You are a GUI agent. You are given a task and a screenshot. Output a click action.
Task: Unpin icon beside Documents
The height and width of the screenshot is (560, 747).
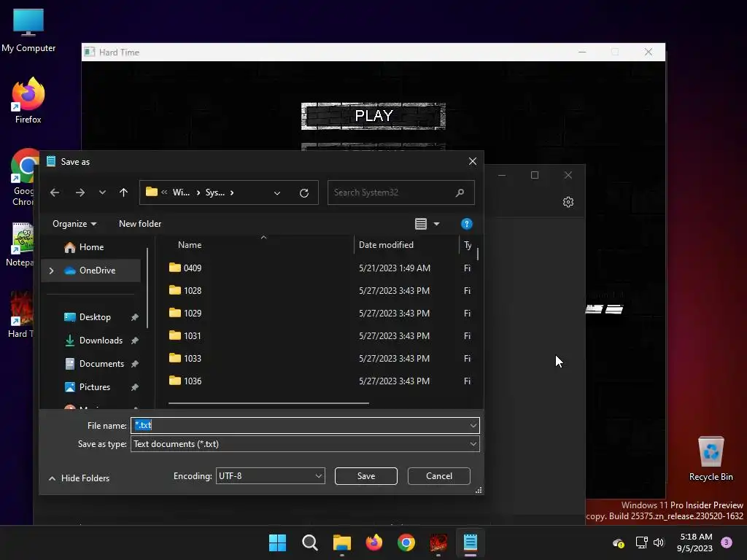[x=135, y=364]
